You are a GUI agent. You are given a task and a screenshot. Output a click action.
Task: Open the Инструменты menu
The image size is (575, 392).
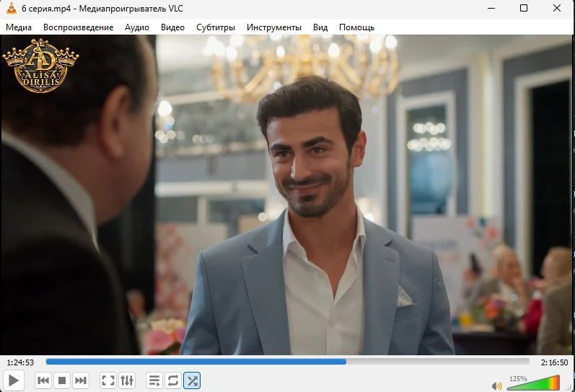click(x=274, y=27)
